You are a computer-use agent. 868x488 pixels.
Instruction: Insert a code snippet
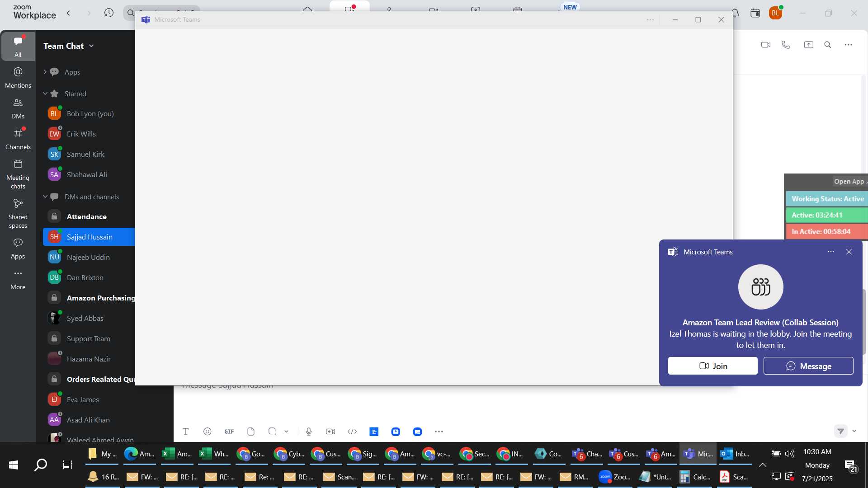(352, 432)
